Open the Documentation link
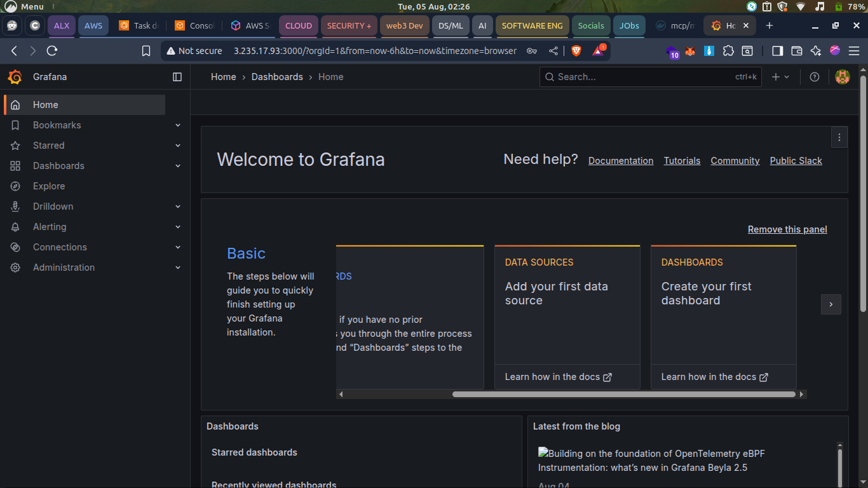The height and width of the screenshot is (488, 868). pyautogui.click(x=621, y=161)
